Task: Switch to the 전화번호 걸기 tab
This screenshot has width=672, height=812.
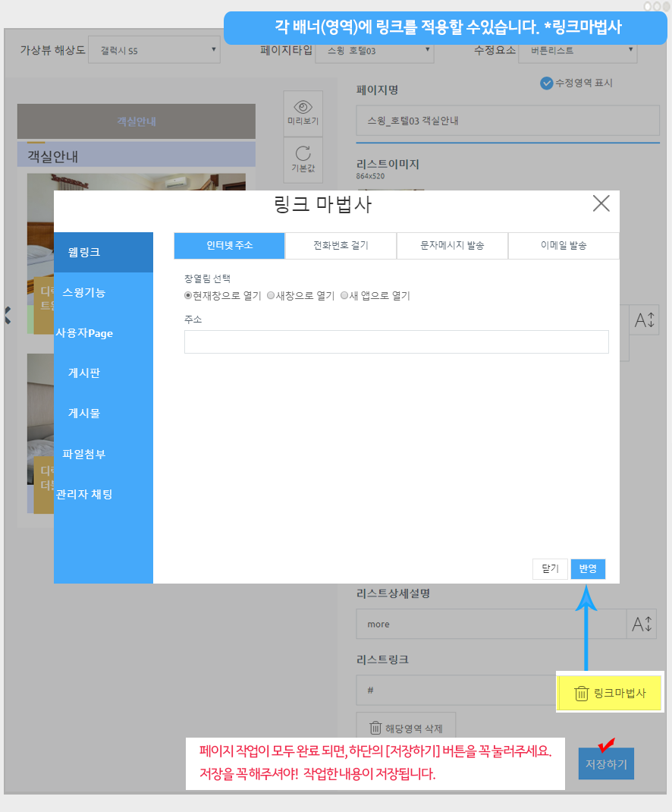Action: (x=341, y=246)
